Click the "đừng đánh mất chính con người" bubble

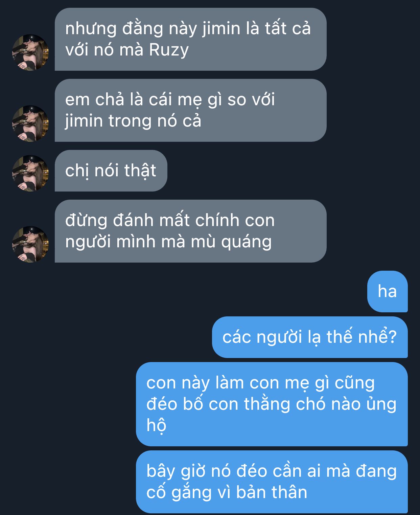click(190, 231)
